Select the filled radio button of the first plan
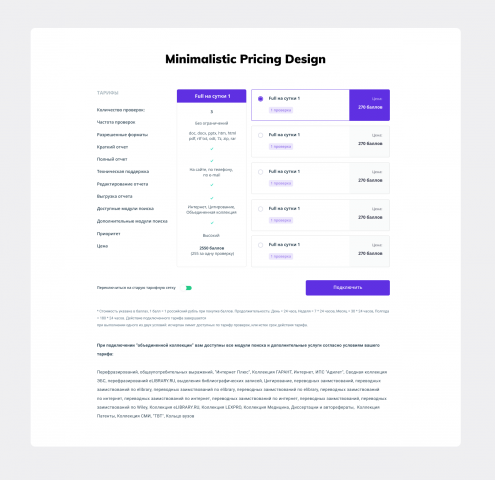Screen dimensions: 495x480 pos(260,99)
